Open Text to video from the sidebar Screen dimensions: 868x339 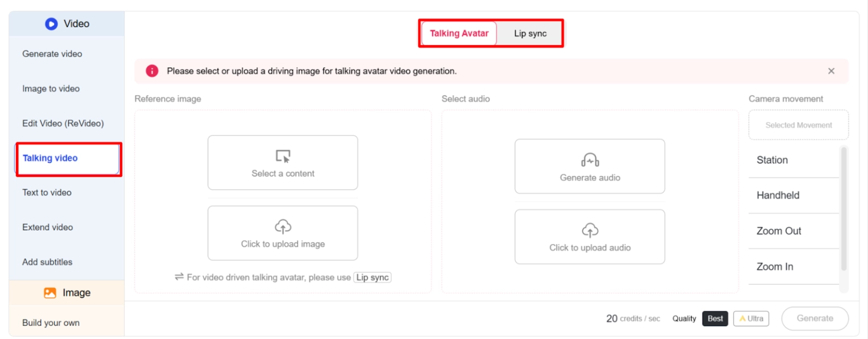tap(46, 193)
